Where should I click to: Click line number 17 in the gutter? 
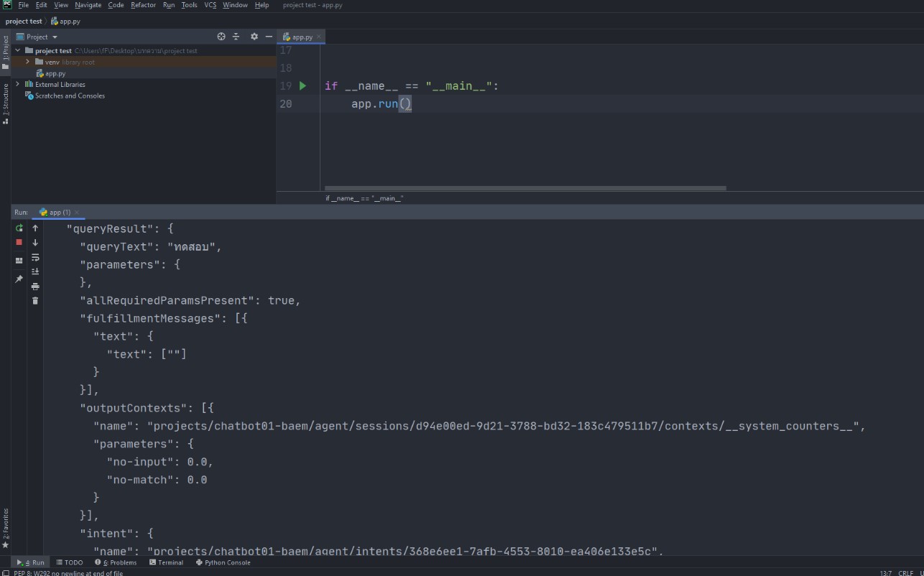pos(286,50)
